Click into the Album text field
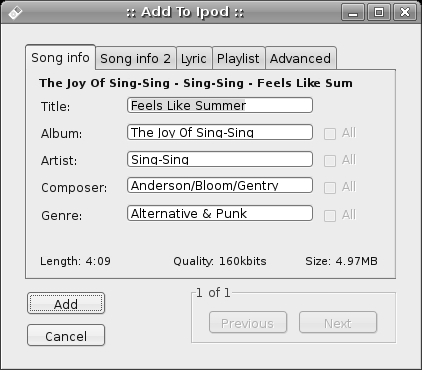 tap(220, 132)
